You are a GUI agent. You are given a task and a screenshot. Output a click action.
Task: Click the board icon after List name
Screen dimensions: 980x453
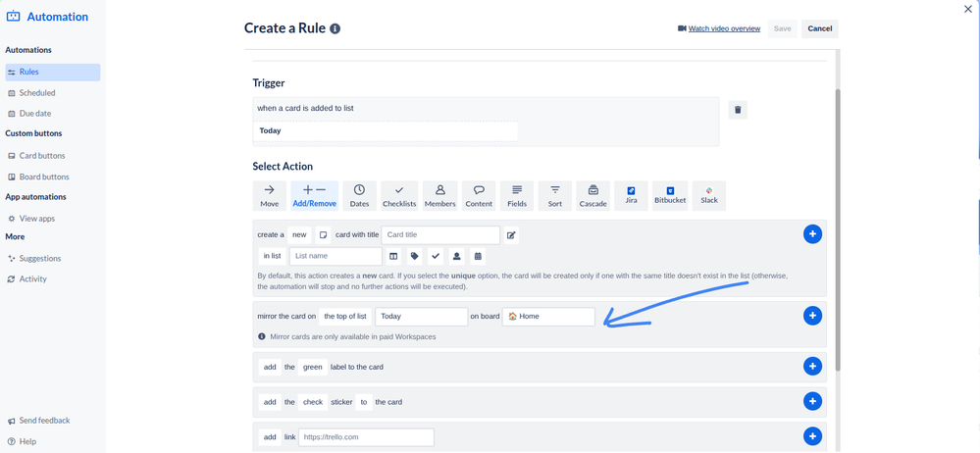pos(393,256)
